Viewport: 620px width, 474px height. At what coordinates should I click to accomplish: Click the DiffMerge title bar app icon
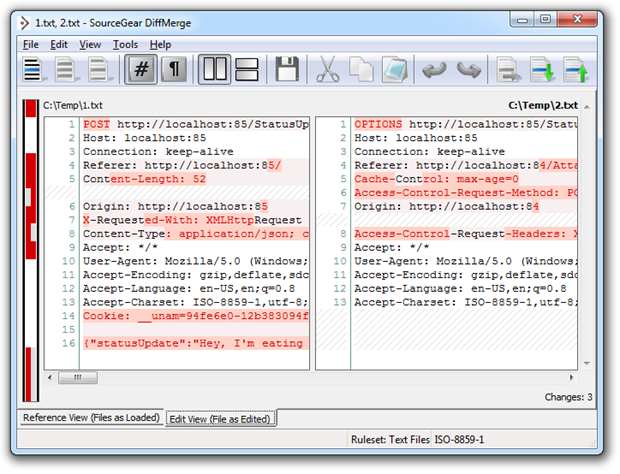pos(25,23)
